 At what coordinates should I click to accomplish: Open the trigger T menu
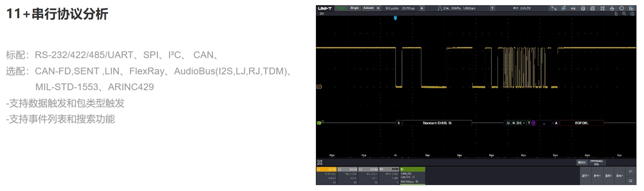tap(492, 8)
